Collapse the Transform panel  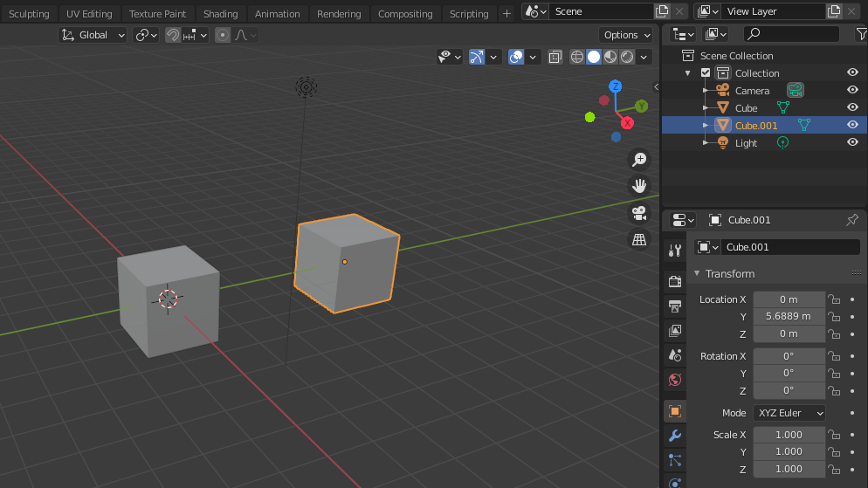pos(697,273)
